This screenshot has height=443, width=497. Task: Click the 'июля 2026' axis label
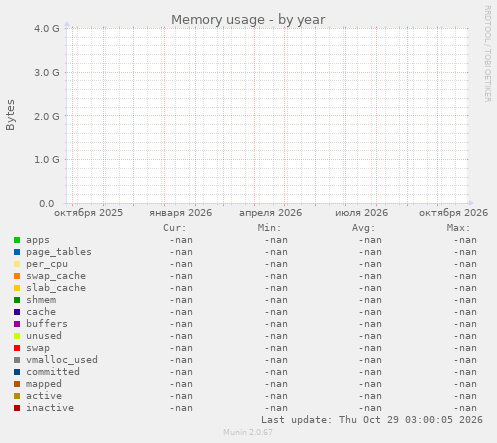pyautogui.click(x=362, y=213)
